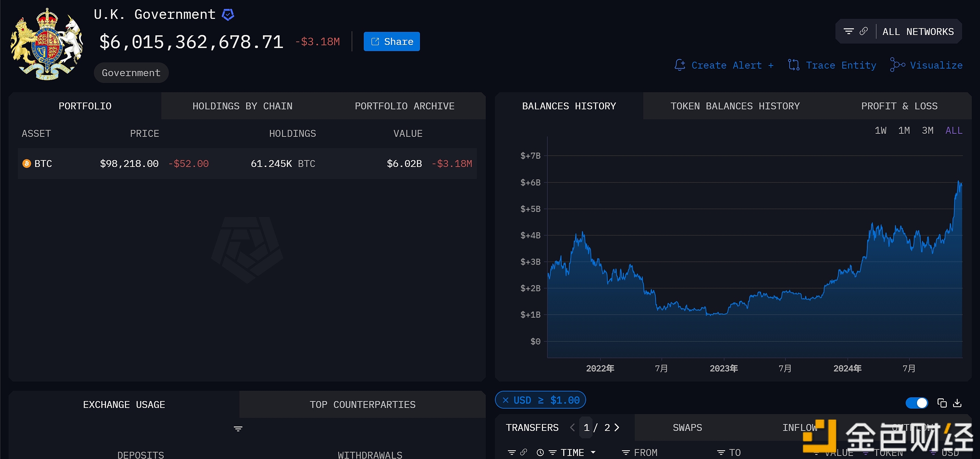Screen dimensions: 980x459
Task: Click the Visualize graph icon
Action: 897,65
